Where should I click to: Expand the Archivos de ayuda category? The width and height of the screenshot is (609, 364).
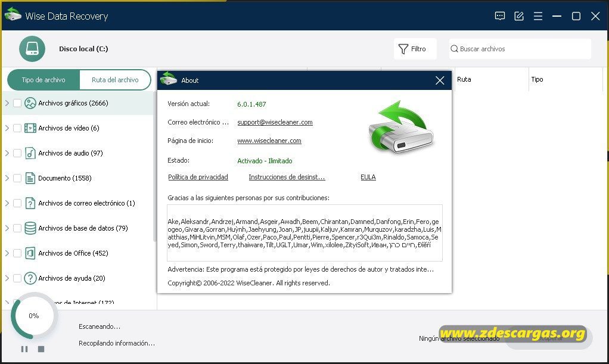click(7, 278)
